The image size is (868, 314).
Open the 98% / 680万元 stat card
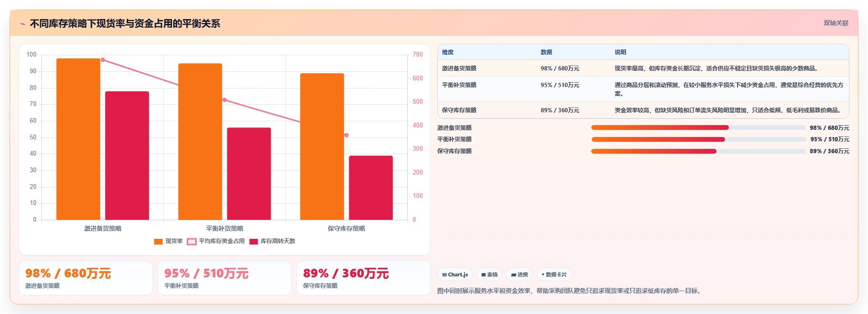tap(86, 278)
